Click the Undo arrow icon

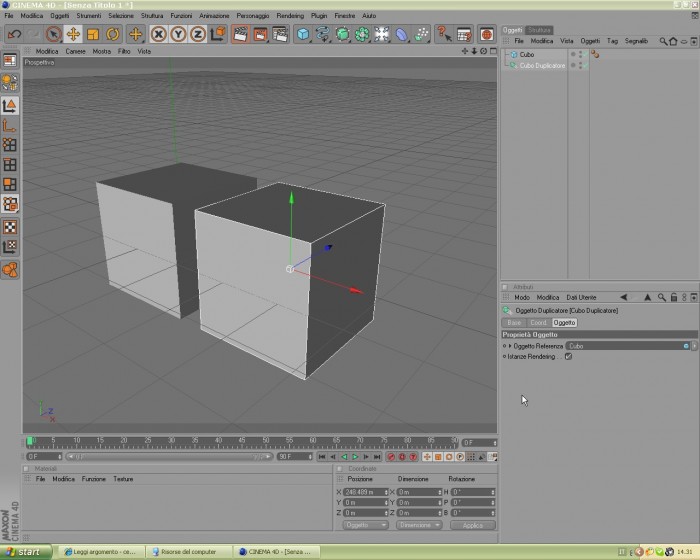coord(14,34)
